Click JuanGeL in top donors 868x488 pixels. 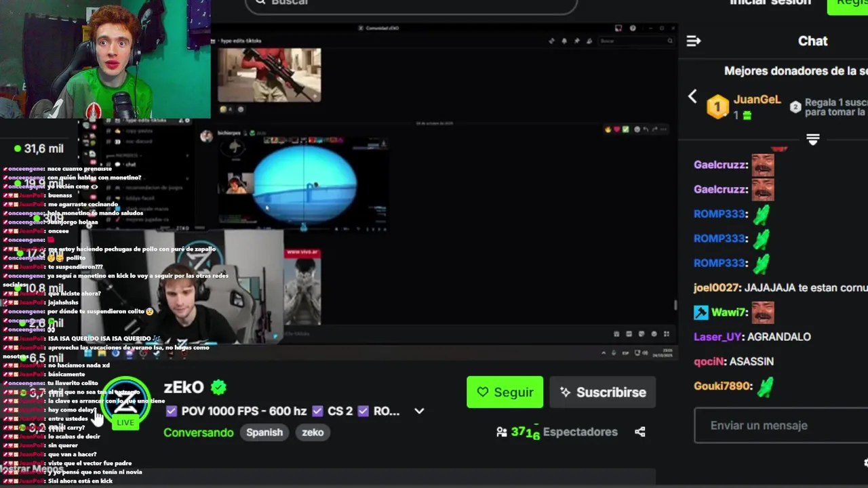[757, 100]
